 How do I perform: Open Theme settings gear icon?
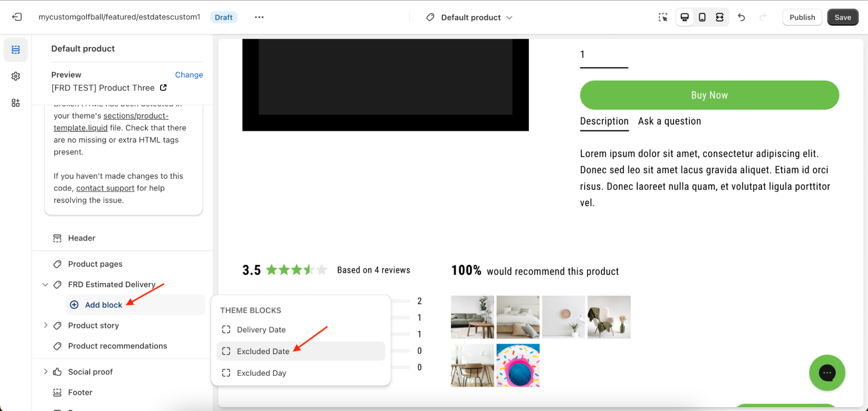tap(16, 76)
